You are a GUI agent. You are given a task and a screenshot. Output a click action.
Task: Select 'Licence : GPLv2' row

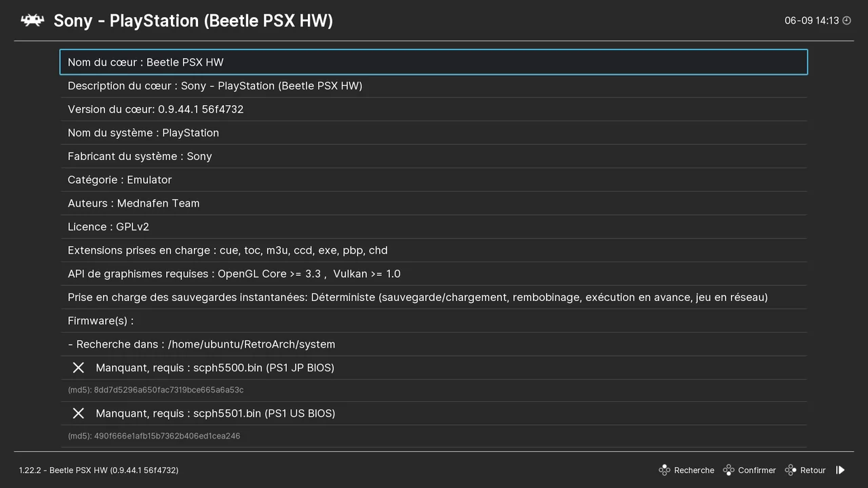coord(434,226)
